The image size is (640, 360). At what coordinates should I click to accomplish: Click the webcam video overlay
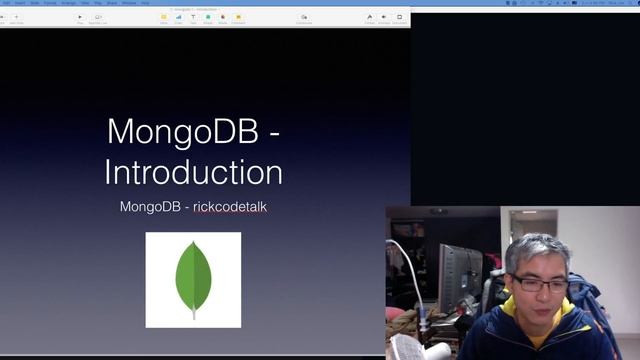tap(513, 283)
